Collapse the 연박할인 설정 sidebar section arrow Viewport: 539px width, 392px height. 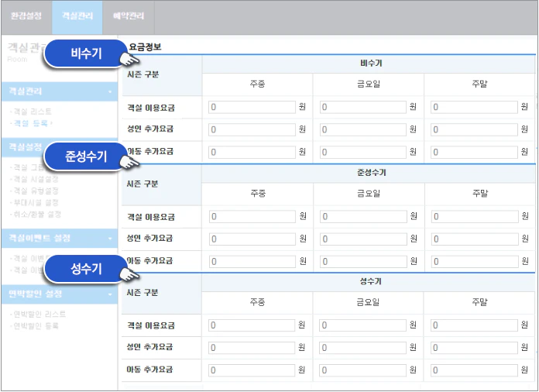click(x=110, y=294)
